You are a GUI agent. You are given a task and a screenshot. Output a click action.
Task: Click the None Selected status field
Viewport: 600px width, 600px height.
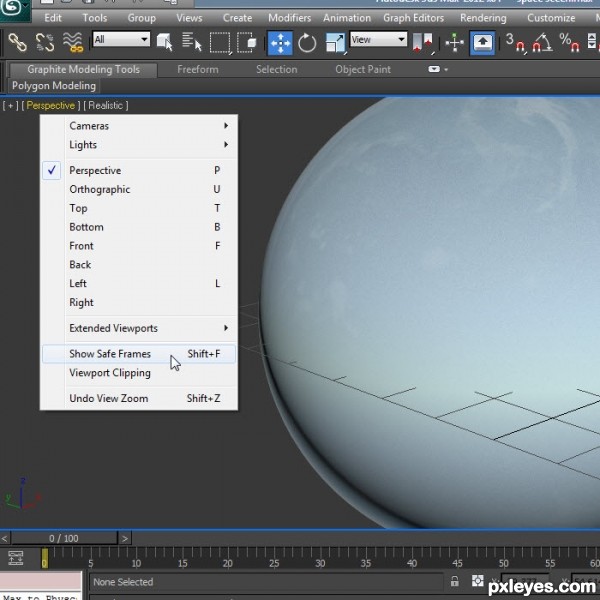tap(266, 582)
